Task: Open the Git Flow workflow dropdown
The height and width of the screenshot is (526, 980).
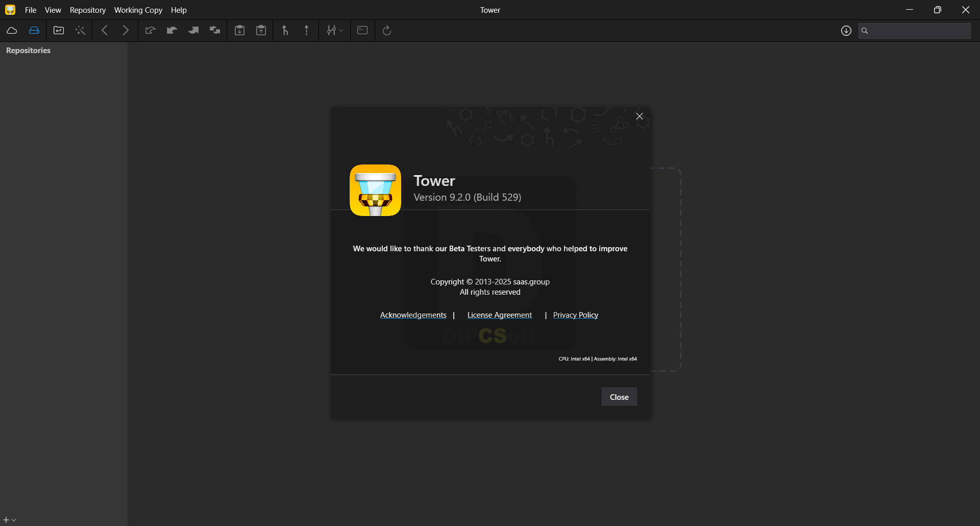Action: point(335,31)
